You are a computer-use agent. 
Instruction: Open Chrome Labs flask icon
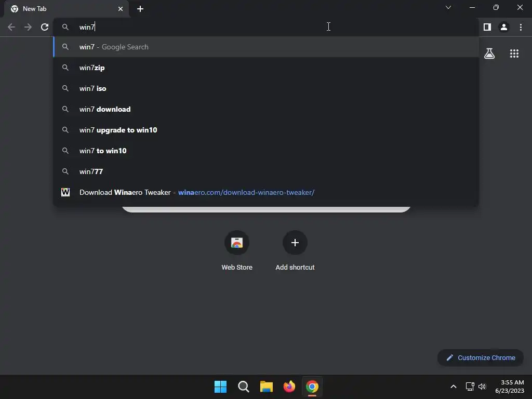pyautogui.click(x=489, y=54)
